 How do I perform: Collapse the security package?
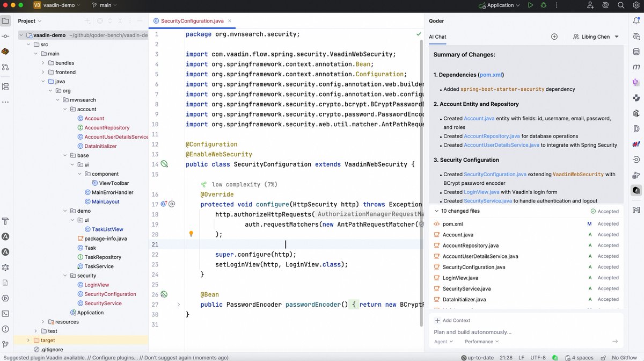point(65,276)
